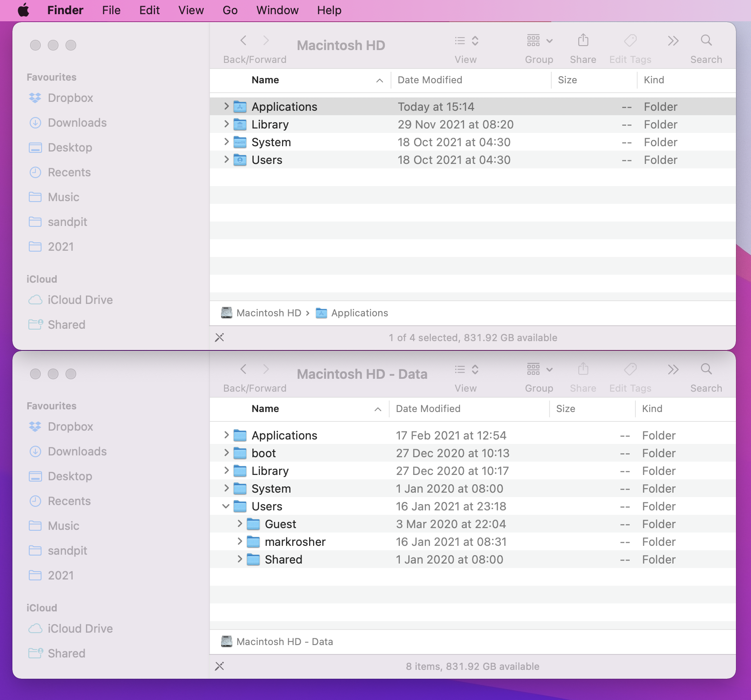
Task: Click the X icon in top window status bar
Action: [x=219, y=338]
